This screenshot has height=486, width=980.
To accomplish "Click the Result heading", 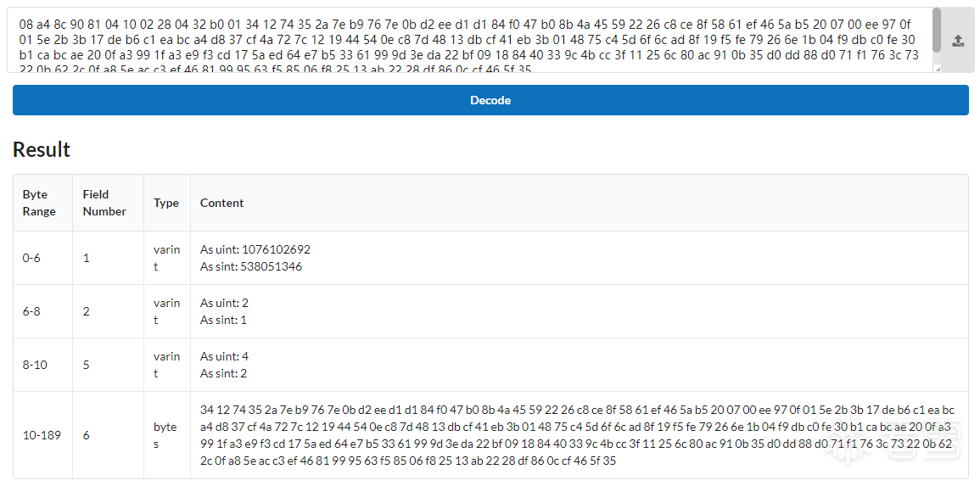I will (42, 150).
